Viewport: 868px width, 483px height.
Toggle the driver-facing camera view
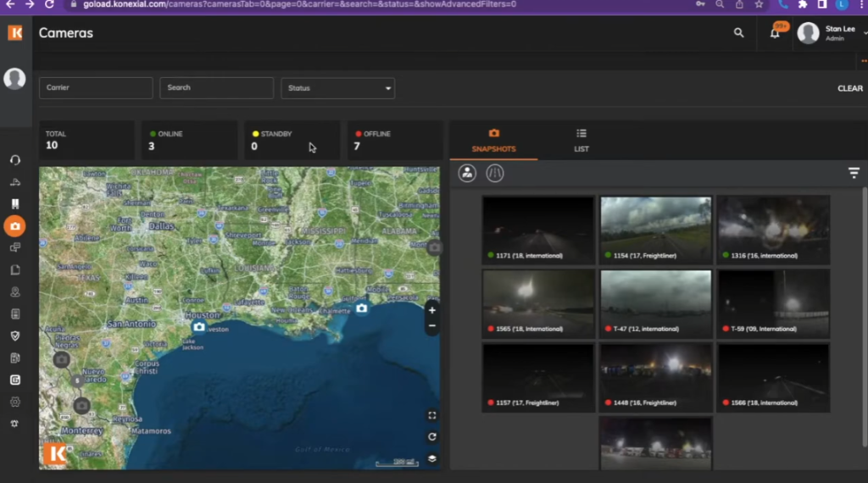tap(467, 173)
